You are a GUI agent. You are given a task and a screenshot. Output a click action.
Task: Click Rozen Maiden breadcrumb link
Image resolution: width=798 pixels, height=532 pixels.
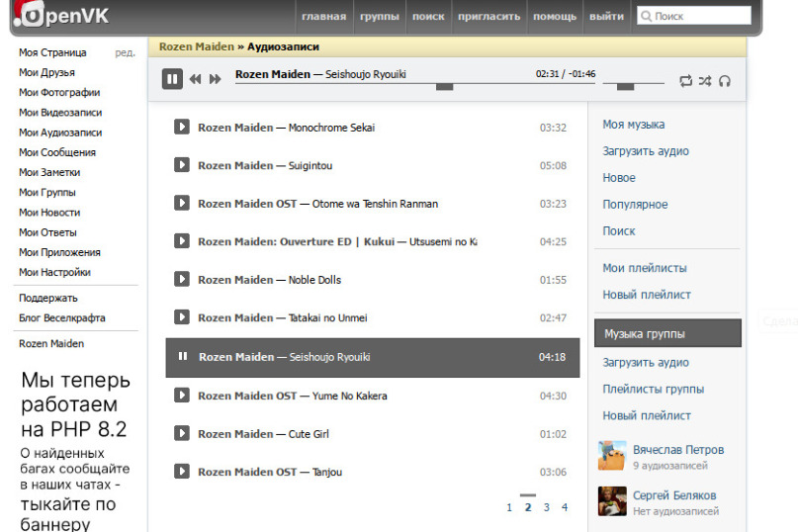(x=197, y=46)
